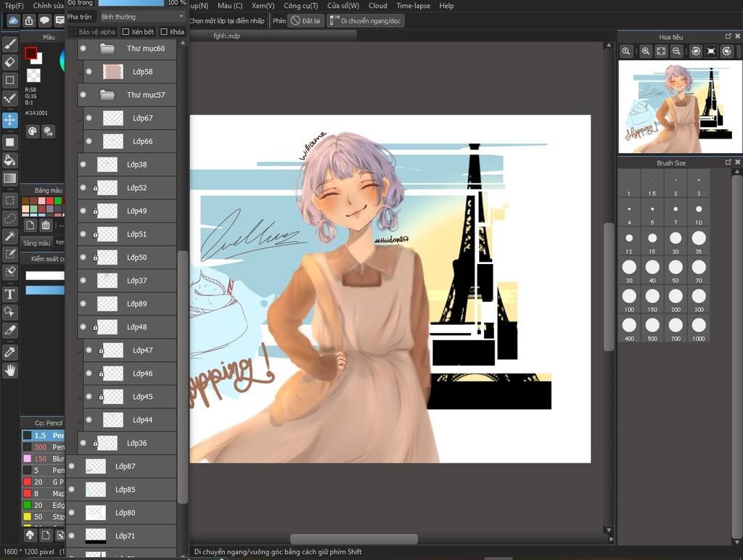Collapse the Thư mục57 folder
This screenshot has width=743, height=560.
point(107,95)
